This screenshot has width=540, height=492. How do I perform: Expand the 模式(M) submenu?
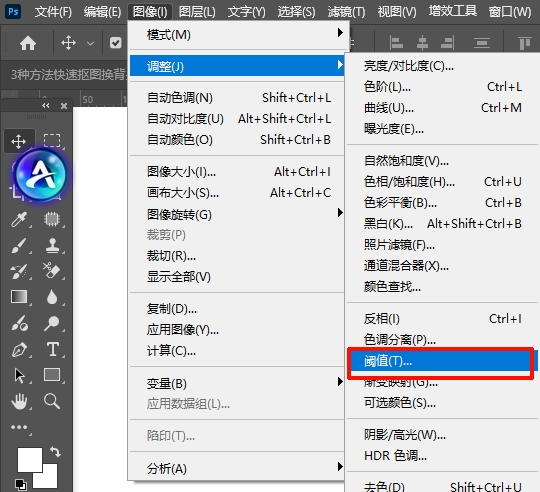coord(237,34)
